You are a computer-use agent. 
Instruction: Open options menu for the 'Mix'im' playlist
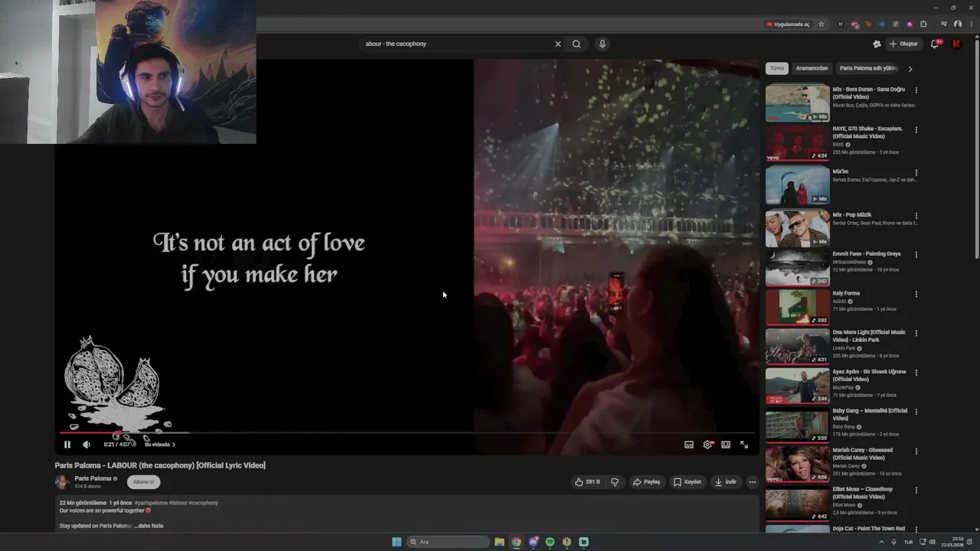(916, 173)
